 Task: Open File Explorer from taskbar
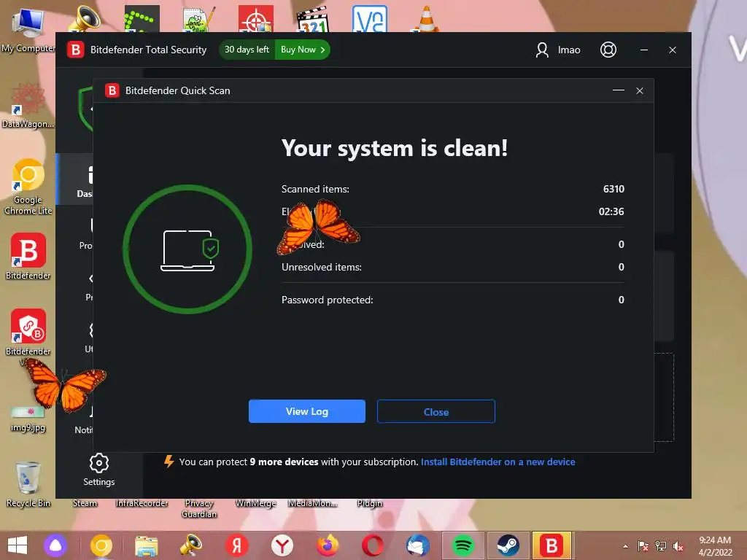[x=146, y=545]
